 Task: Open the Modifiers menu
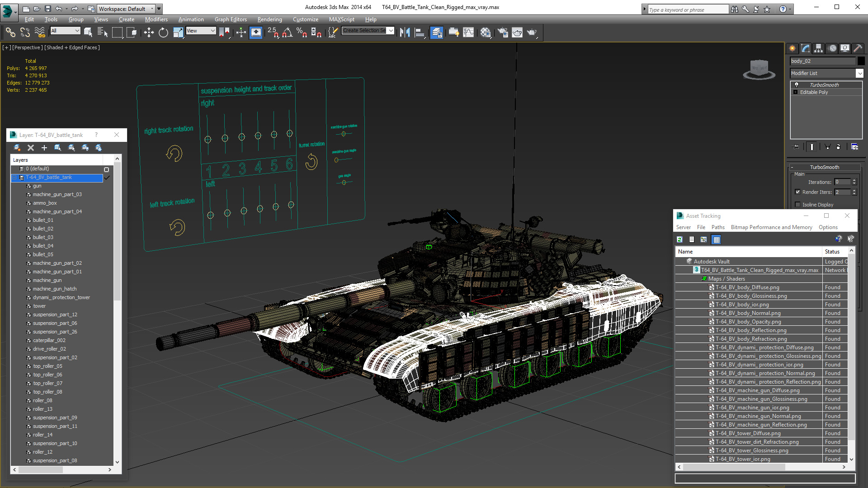coord(156,19)
